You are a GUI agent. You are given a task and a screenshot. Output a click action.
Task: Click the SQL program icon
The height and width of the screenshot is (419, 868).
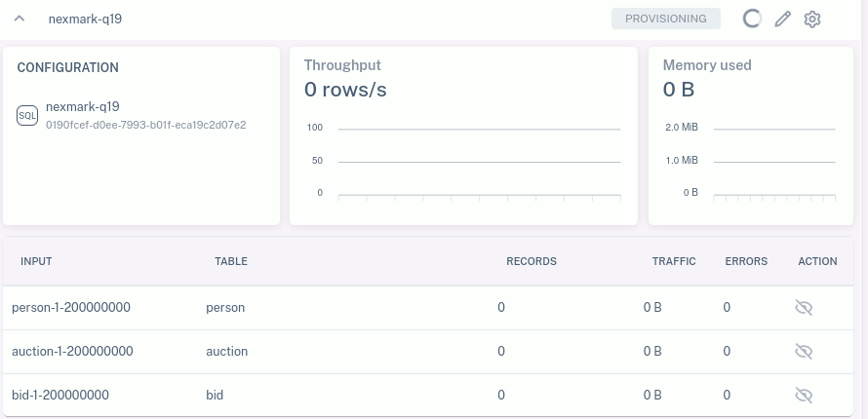coord(27,115)
